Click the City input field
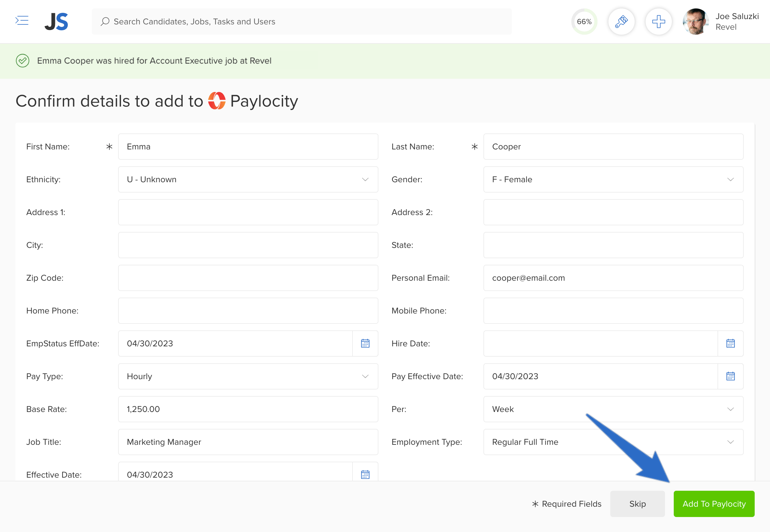The image size is (770, 532). pyautogui.click(x=248, y=245)
